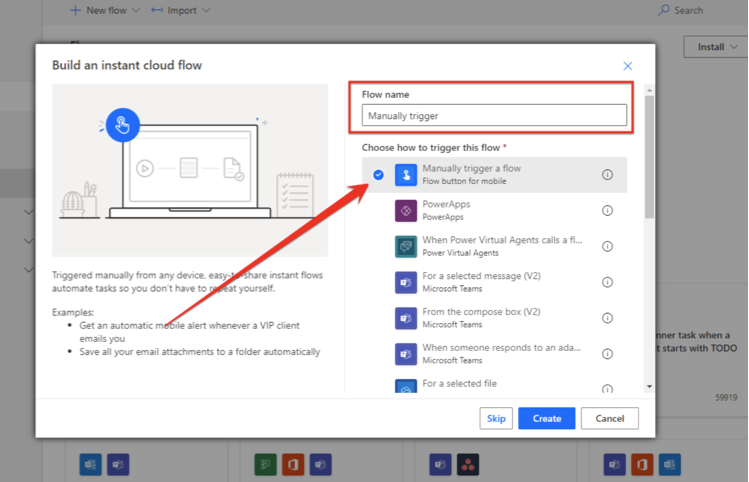This screenshot has height=482, width=749.
Task: Open the New flow dropdown chevron
Action: [136, 10]
